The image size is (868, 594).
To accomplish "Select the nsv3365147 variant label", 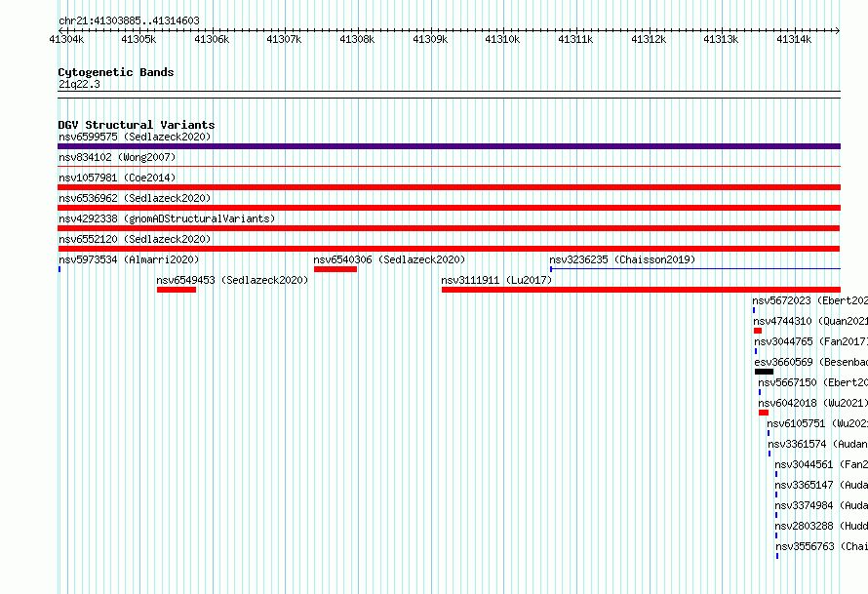I will pos(821,485).
